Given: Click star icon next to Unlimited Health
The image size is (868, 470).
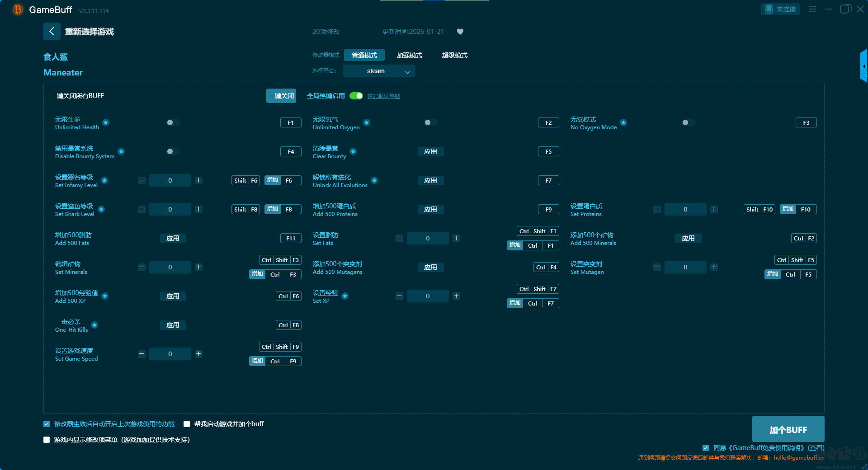Looking at the screenshot, I should tap(106, 122).
